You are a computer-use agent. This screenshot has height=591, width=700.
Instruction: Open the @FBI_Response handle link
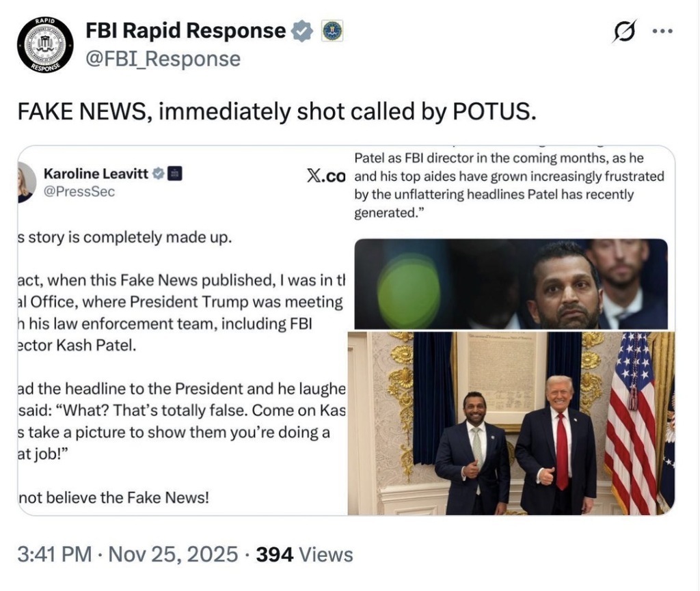163,59
